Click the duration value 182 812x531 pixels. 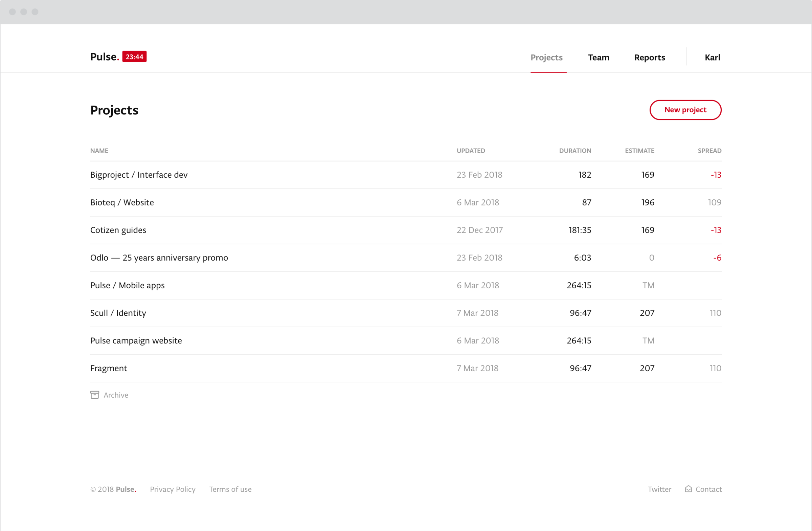[584, 175]
